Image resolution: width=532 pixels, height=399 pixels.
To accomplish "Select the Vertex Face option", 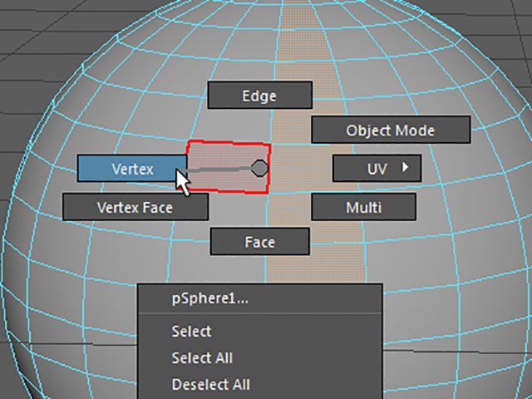I will point(135,207).
